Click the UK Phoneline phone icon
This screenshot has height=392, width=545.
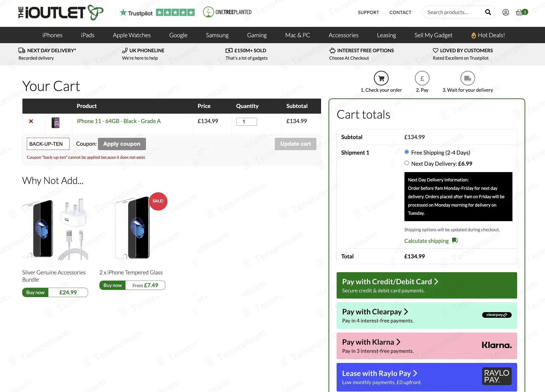pyautogui.click(x=125, y=51)
